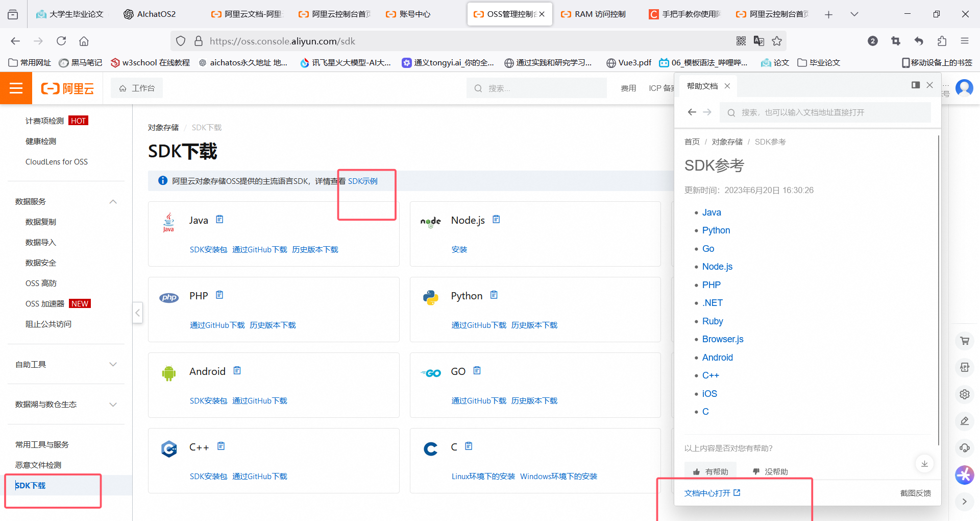Screen dimensions: 980x521
Task: Click PHP 历史版本下载 link
Action: click(x=273, y=325)
